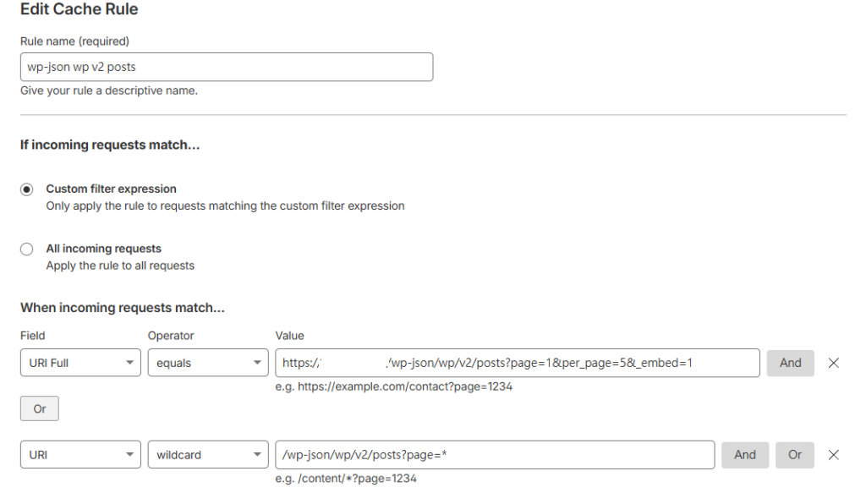Click the chevron on the URI Full selector
This screenshot has height=504, width=866.
click(x=129, y=362)
